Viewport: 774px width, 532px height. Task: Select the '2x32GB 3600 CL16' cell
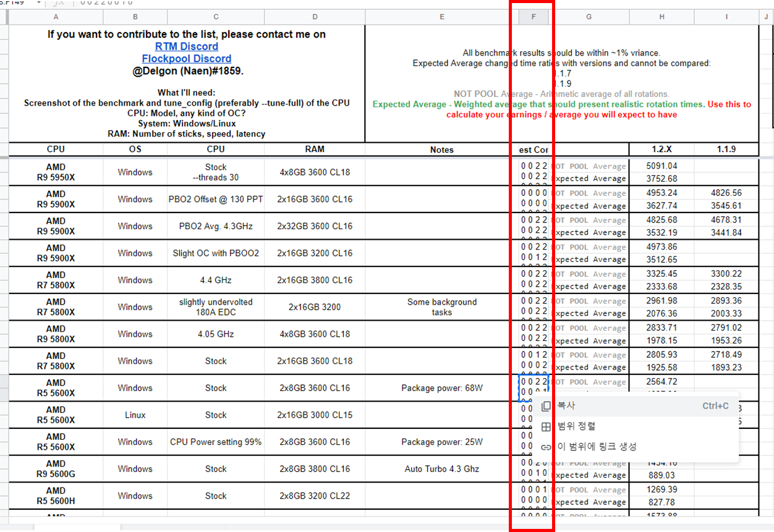(x=315, y=226)
